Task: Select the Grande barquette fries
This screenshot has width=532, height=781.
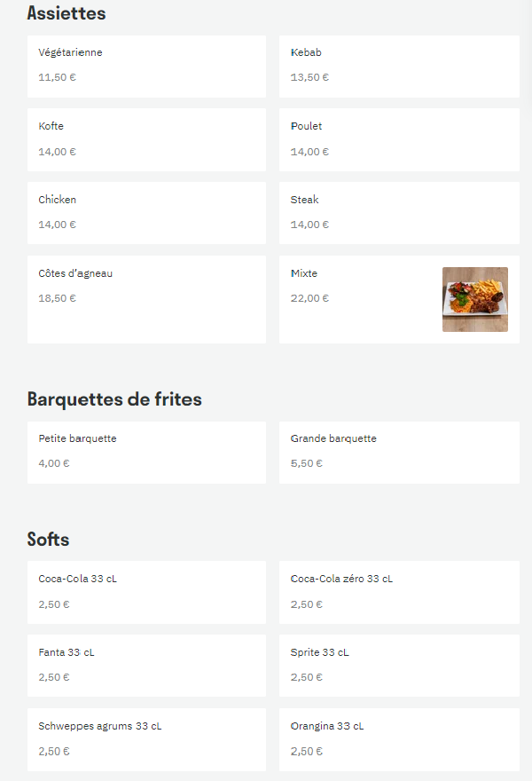Action: 399,453
